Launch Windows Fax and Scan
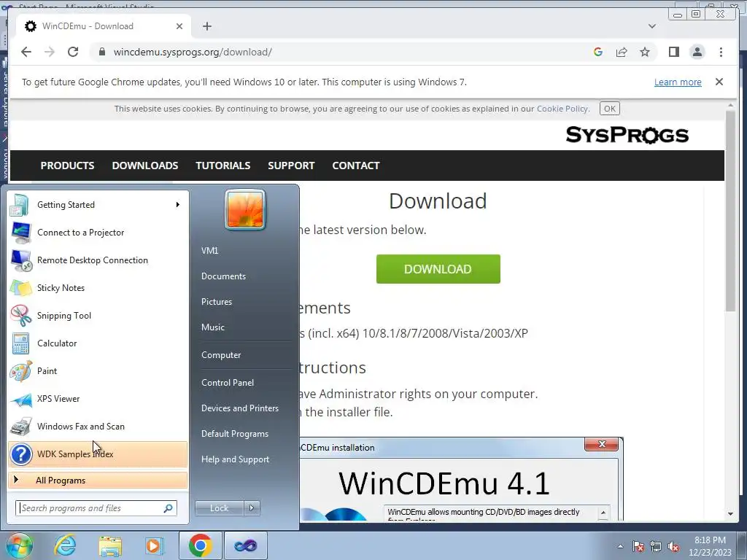This screenshot has width=747, height=560. [98, 426]
